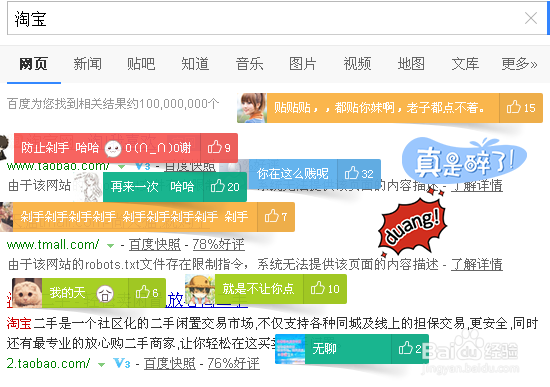Open the 78%好评 rating link
Image resolution: width=550 pixels, height=387 pixels.
coord(219,245)
